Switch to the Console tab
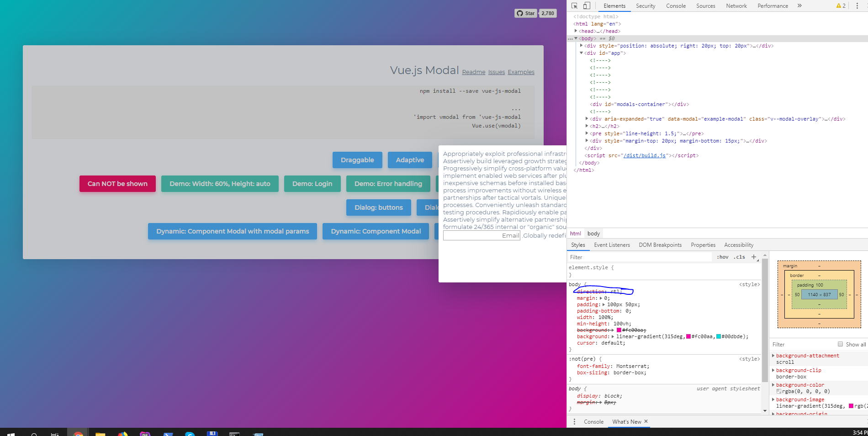Image resolution: width=868 pixels, height=436 pixels. (x=676, y=6)
